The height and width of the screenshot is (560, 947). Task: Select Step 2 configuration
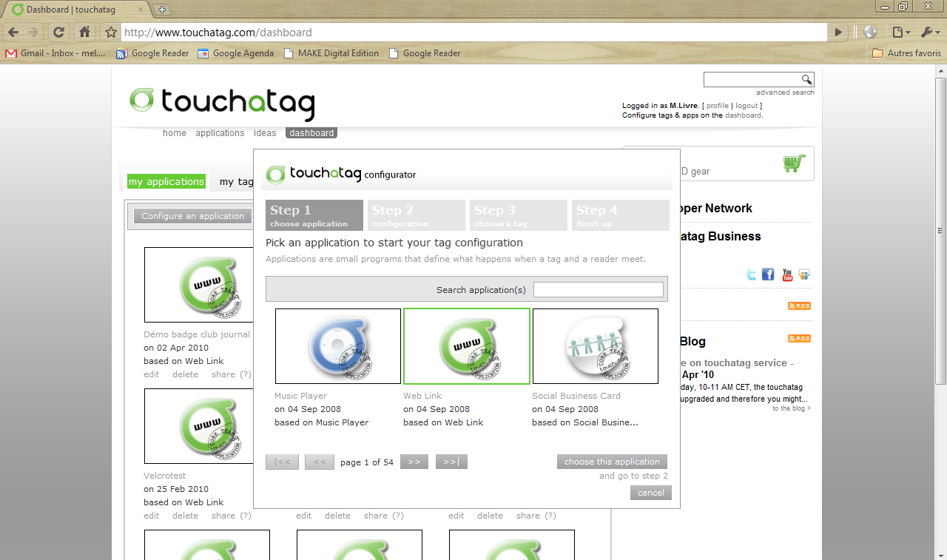pyautogui.click(x=417, y=215)
